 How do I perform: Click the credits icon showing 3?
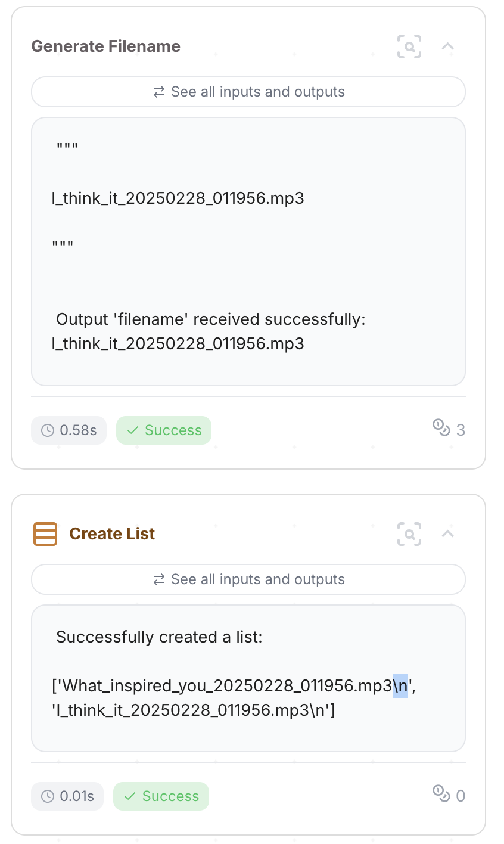pyautogui.click(x=441, y=428)
